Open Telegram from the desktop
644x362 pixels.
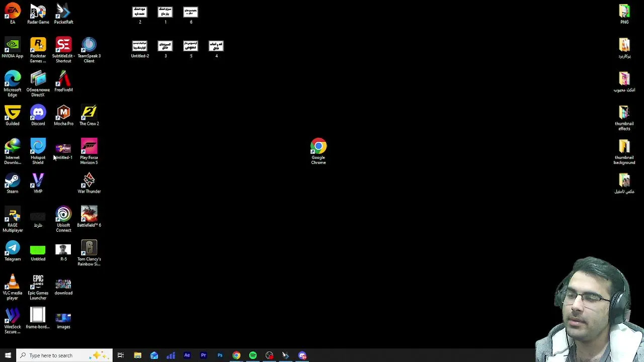pyautogui.click(x=13, y=250)
